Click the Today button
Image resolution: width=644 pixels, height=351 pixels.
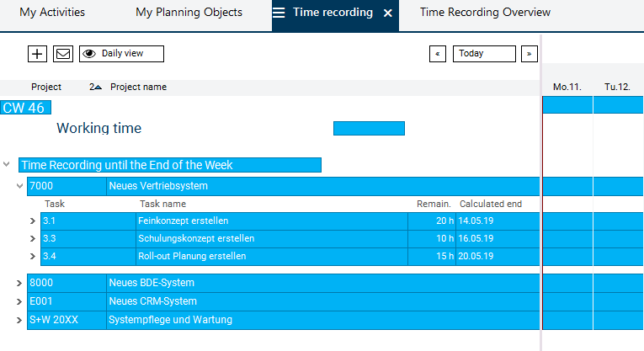[484, 54]
